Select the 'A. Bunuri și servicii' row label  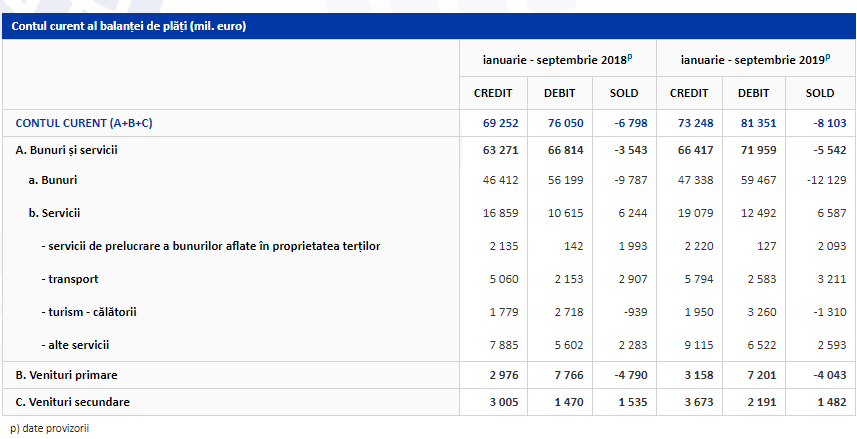pyautogui.click(x=66, y=150)
